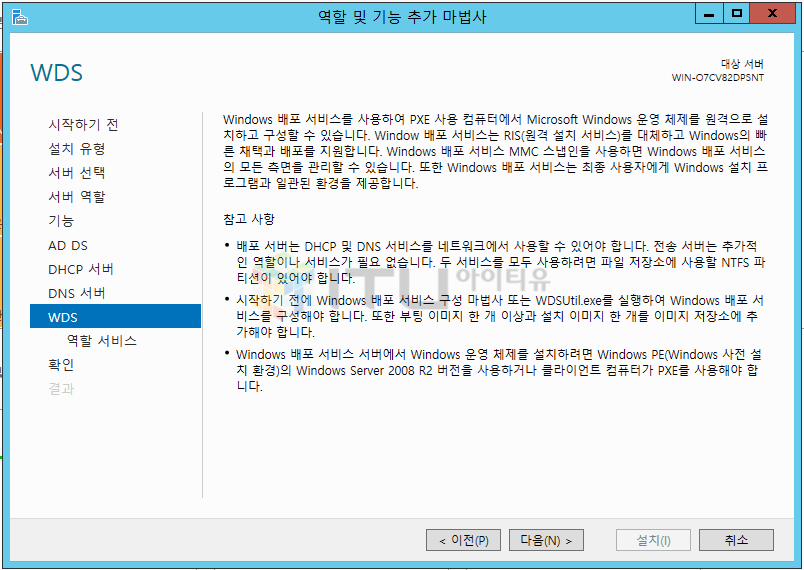
Task: Open the 역할 서비스 sub-step
Action: (x=102, y=341)
